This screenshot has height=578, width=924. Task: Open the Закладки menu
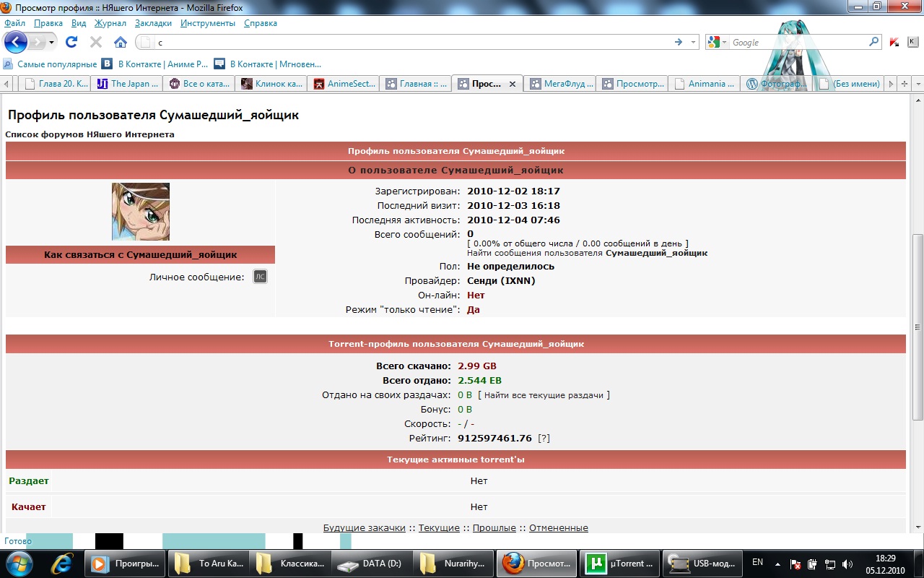pos(153,23)
